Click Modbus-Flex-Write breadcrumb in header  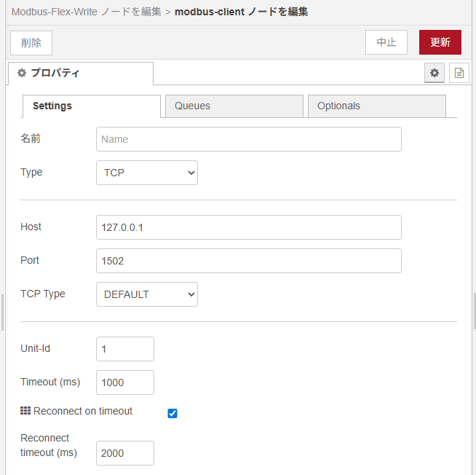86,12
